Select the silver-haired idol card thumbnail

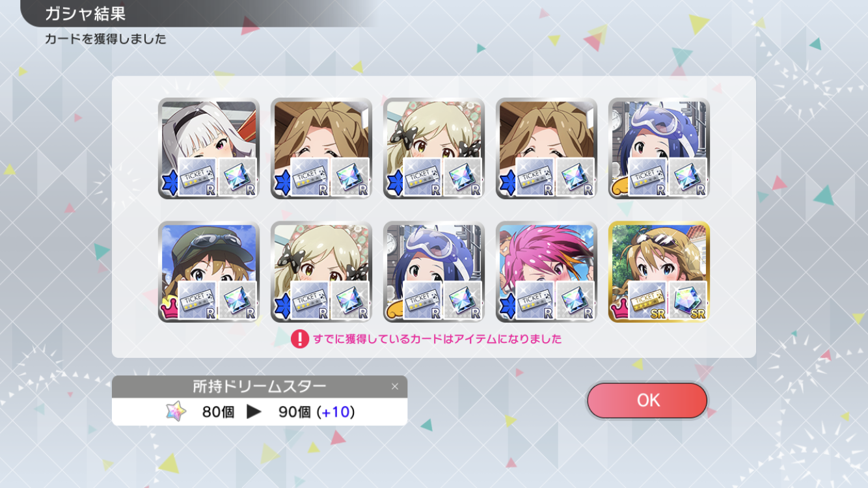coord(209,148)
